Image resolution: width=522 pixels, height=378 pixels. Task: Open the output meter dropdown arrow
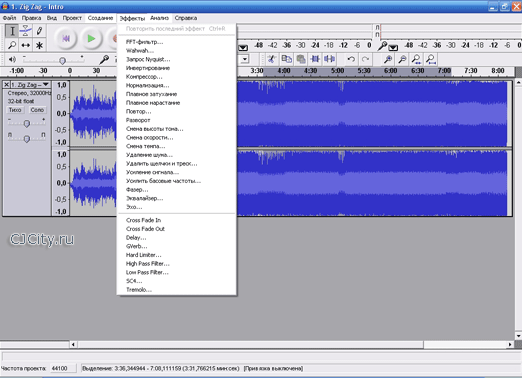[x=243, y=47]
